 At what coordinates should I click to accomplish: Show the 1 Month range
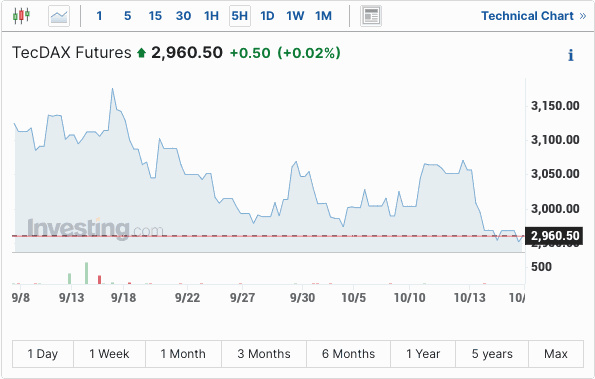point(183,354)
